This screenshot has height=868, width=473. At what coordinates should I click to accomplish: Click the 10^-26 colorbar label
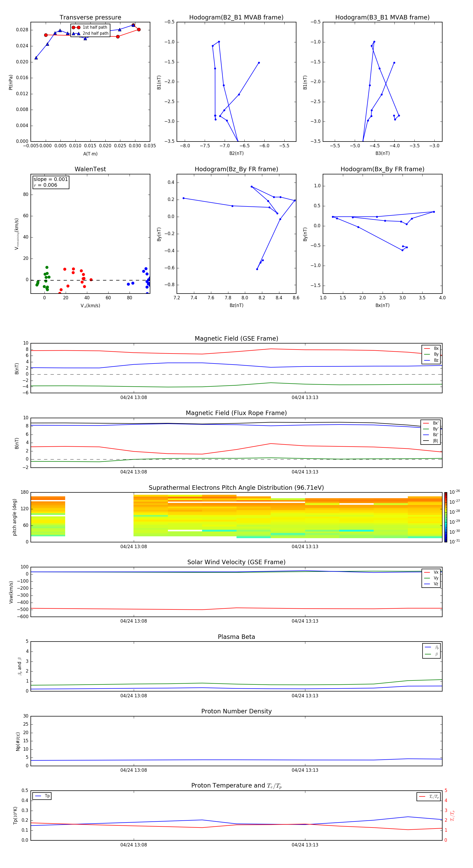455,492
